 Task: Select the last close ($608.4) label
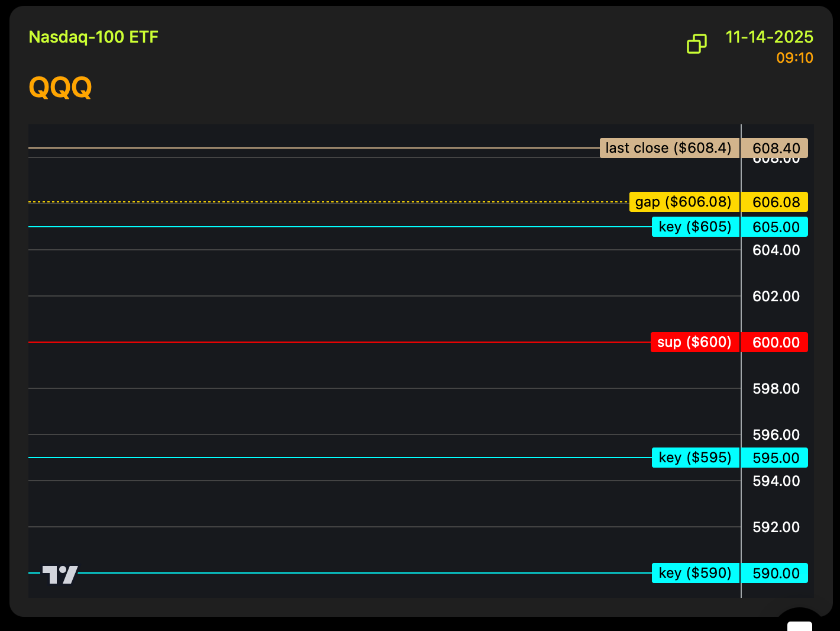668,148
